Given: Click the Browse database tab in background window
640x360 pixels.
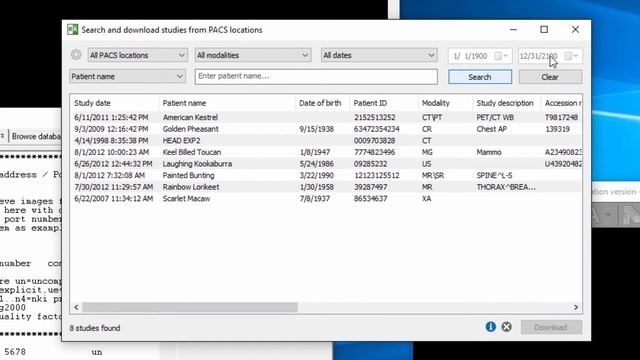Looking at the screenshot, I should coord(36,136).
